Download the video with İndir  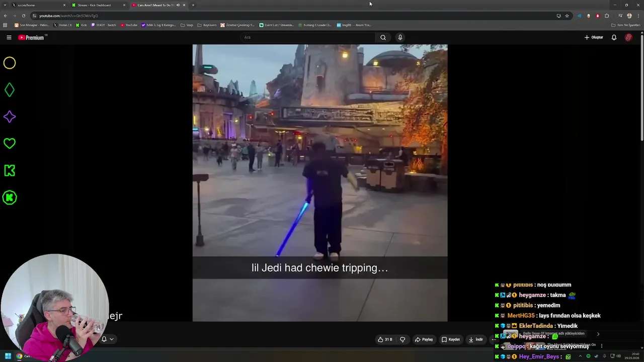point(475,339)
